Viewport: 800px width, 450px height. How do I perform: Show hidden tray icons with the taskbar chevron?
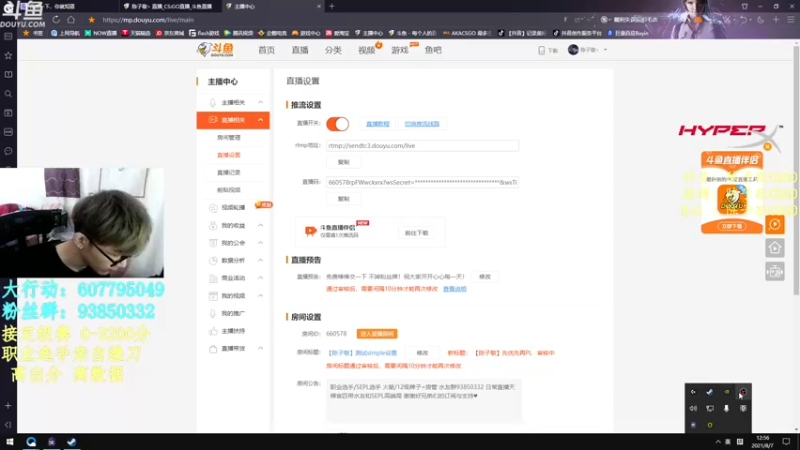pos(718,442)
